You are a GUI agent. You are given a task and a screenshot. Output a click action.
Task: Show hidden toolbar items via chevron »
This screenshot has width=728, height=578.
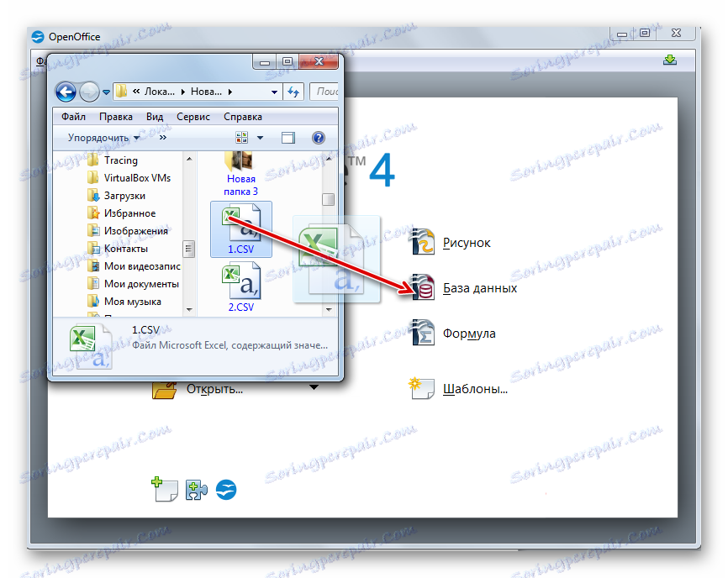(x=163, y=137)
